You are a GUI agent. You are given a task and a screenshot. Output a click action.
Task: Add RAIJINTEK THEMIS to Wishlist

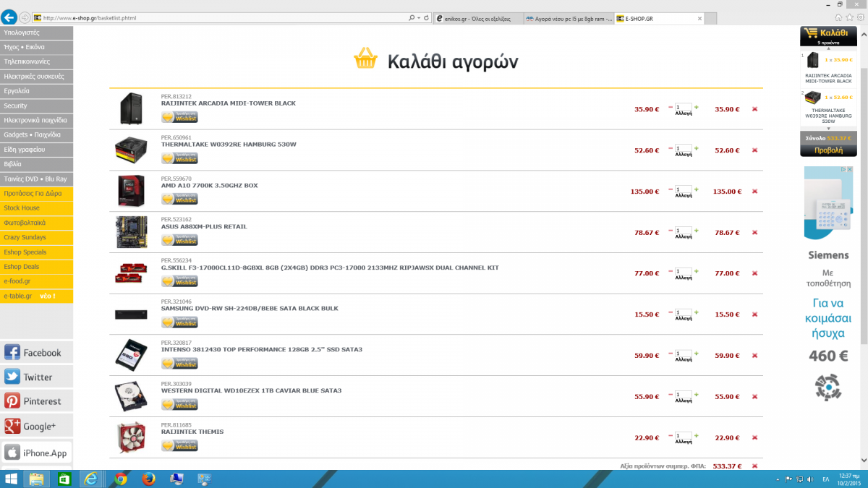click(x=179, y=445)
